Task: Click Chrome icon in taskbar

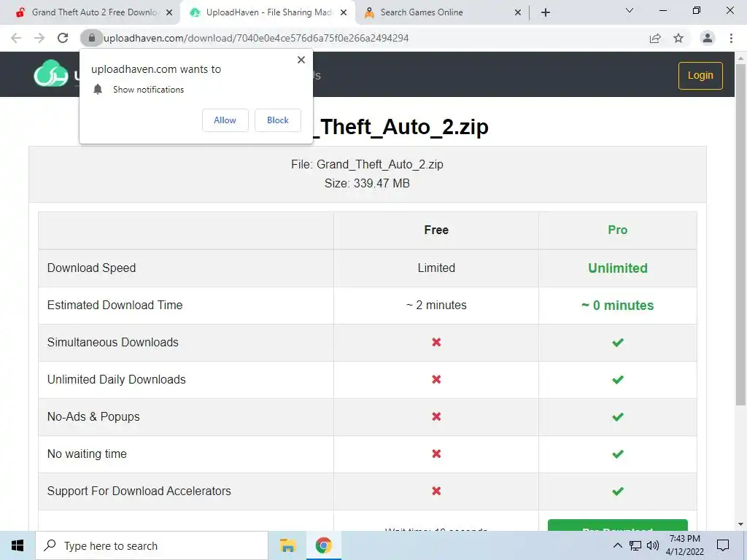Action: [x=323, y=545]
